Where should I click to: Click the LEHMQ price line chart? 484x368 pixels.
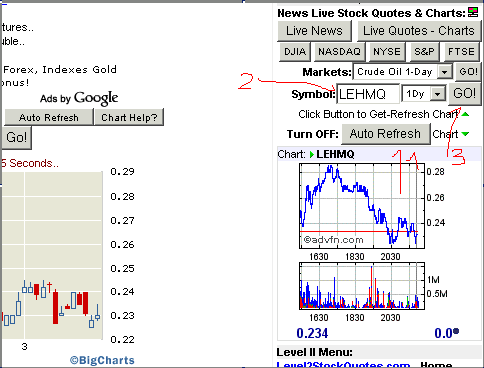click(x=362, y=206)
